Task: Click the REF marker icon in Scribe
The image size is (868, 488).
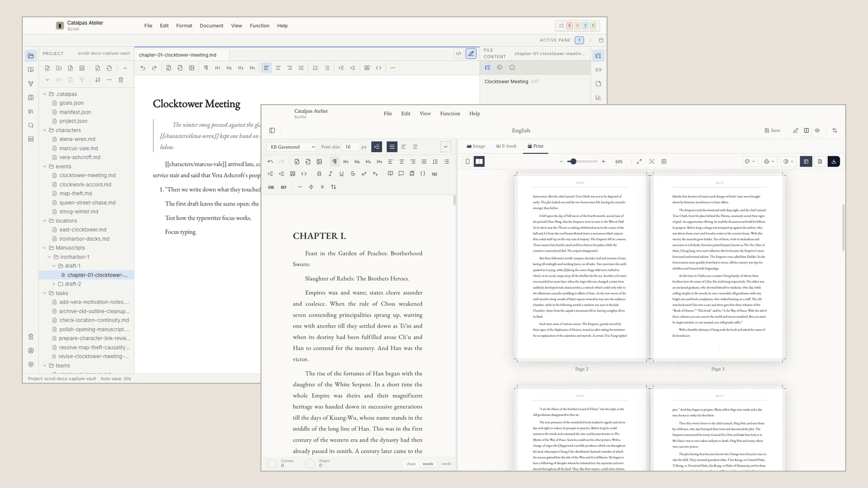Action: tap(284, 187)
